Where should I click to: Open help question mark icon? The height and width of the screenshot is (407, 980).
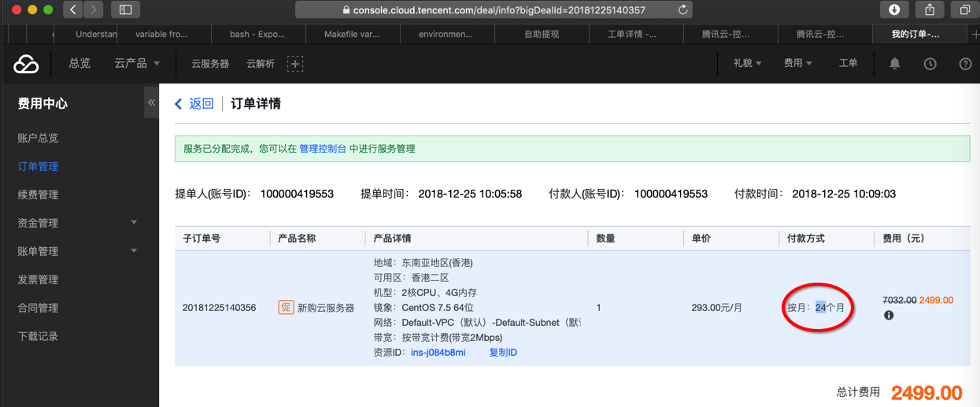tap(966, 64)
